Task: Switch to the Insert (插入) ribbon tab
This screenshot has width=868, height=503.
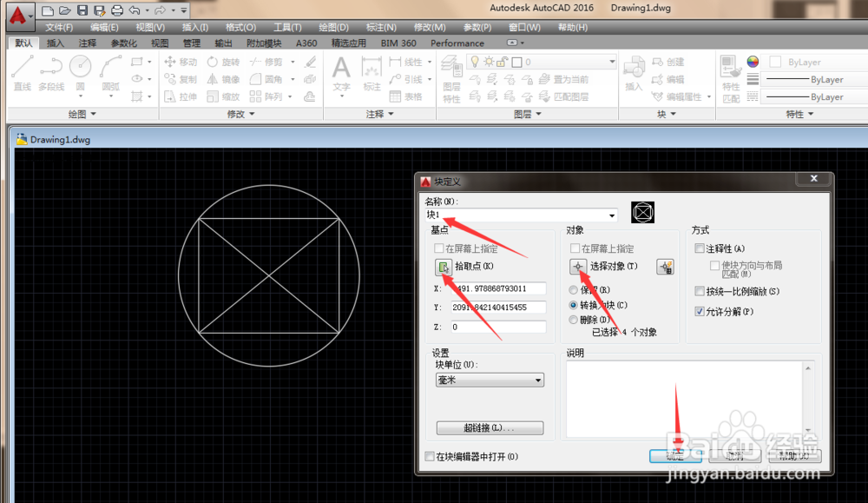Action: pyautogui.click(x=56, y=43)
